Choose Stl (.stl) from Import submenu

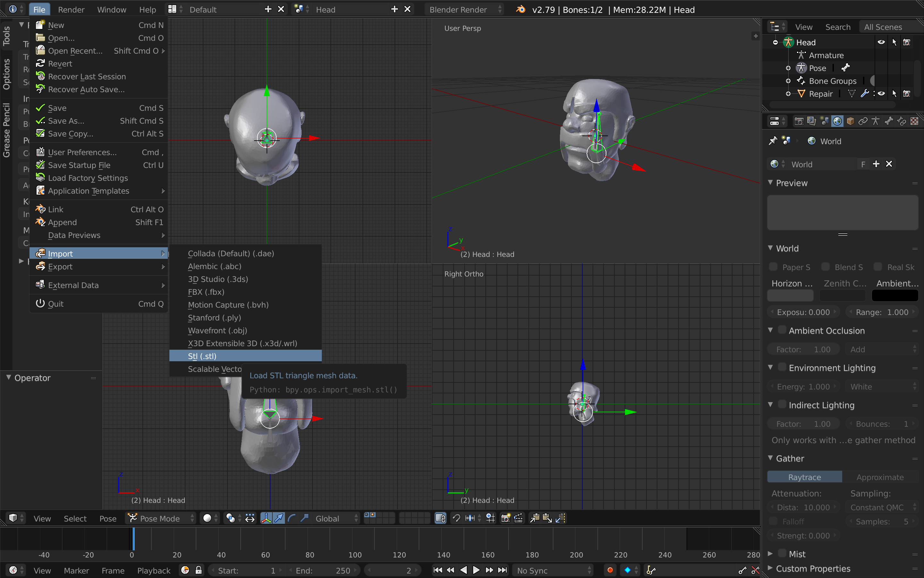[245, 356]
